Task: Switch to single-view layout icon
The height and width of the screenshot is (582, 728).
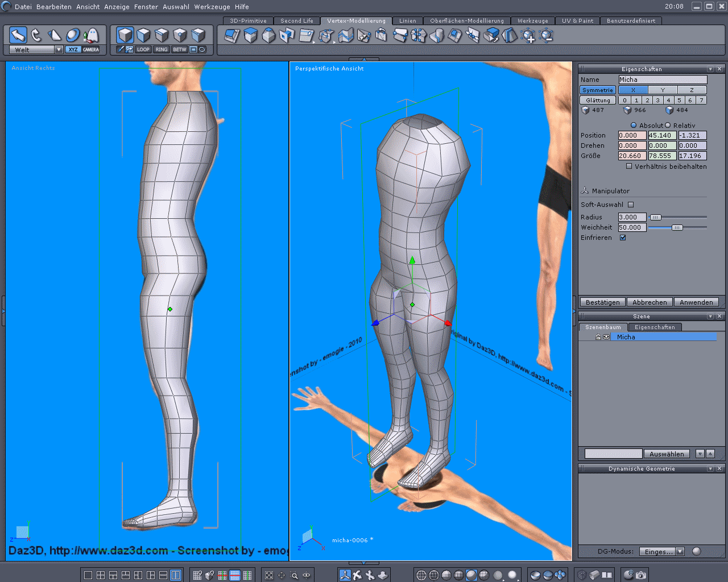Action: 88,575
